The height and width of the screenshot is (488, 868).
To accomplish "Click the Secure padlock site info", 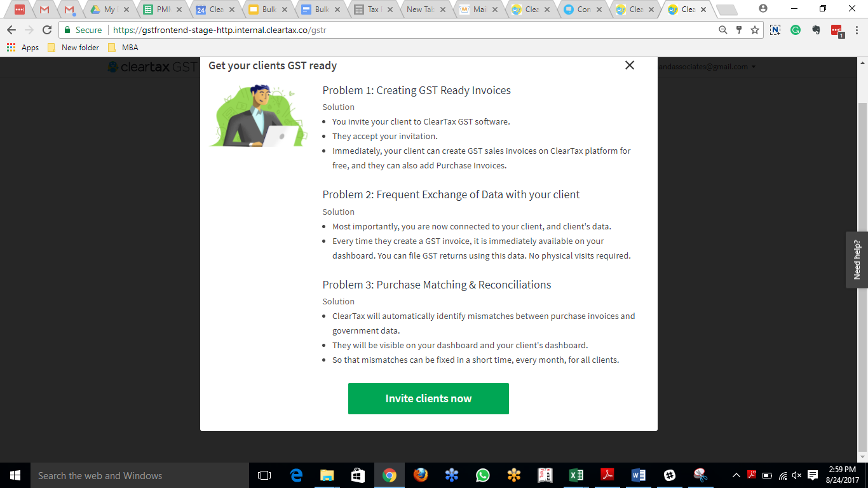I will tap(83, 30).
